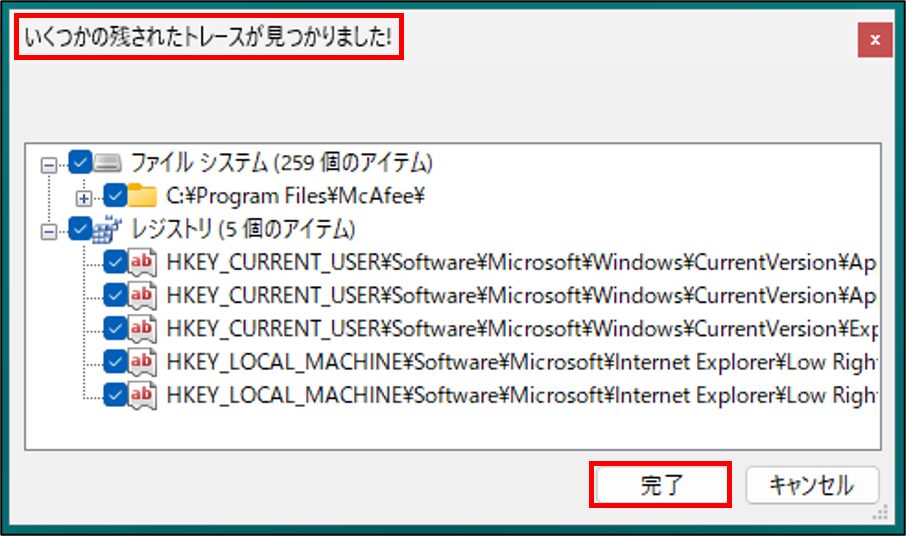906x536 pixels.
Task: Click the resize grip at the dialog corner
Action: tap(881, 512)
